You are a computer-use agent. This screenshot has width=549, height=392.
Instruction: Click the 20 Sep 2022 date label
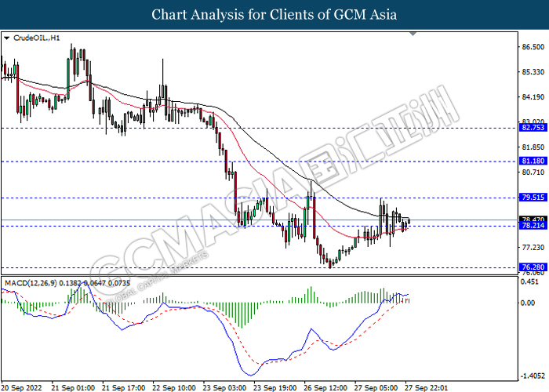(x=21, y=388)
